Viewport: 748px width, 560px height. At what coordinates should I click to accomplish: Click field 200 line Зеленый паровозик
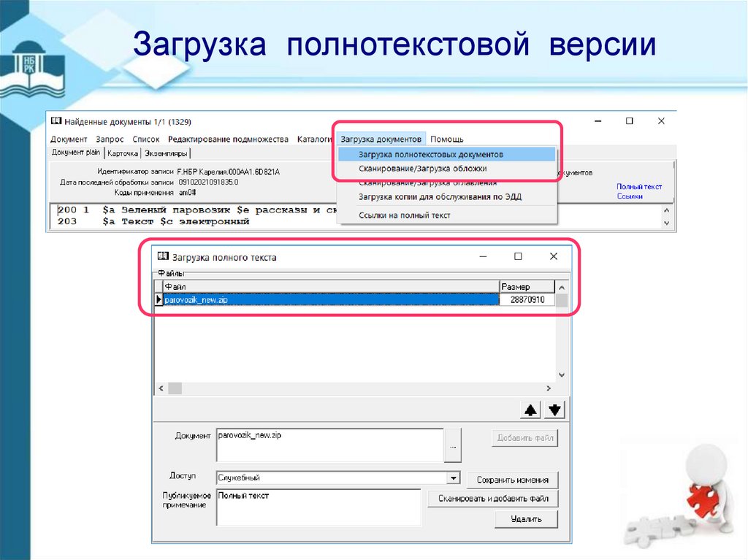[197, 210]
